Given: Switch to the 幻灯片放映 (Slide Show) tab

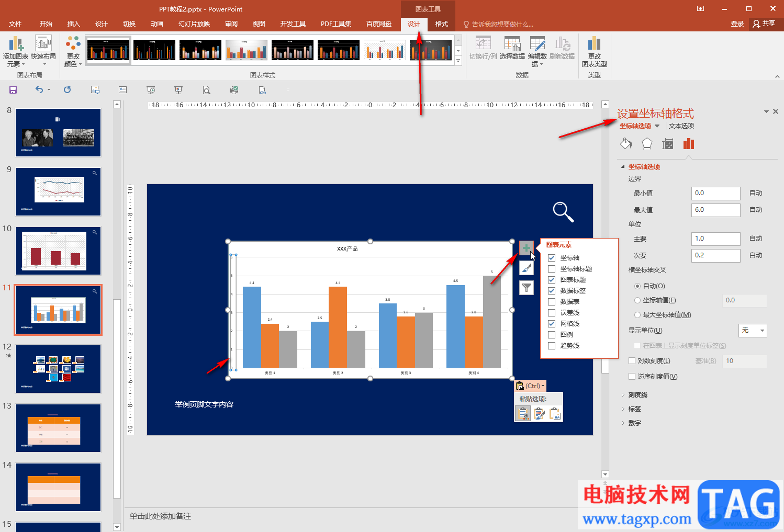Looking at the screenshot, I should point(194,24).
